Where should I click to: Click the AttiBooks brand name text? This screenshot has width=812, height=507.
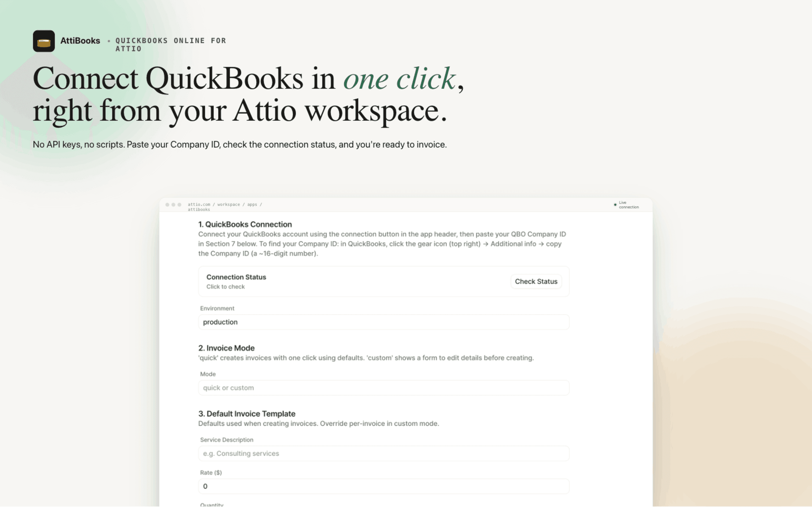(80, 41)
